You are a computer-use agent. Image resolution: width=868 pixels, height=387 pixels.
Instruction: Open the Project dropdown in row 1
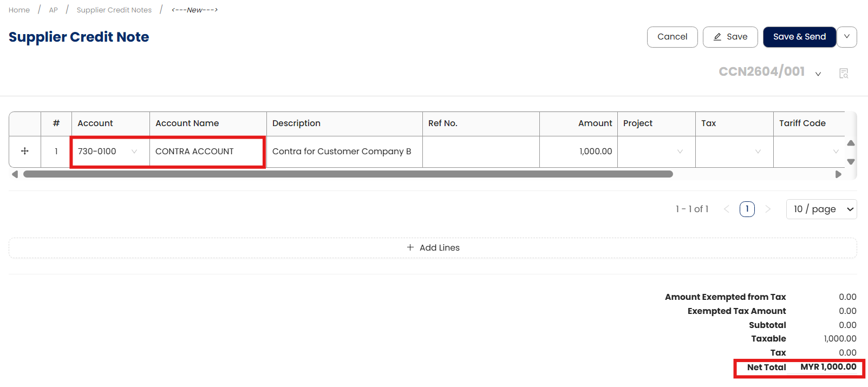click(x=680, y=152)
